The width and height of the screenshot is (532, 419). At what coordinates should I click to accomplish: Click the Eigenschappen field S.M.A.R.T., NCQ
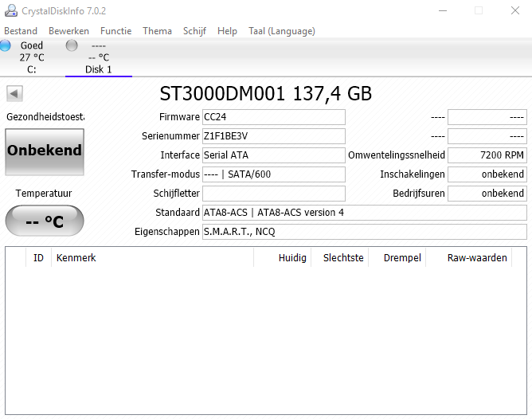click(x=365, y=231)
